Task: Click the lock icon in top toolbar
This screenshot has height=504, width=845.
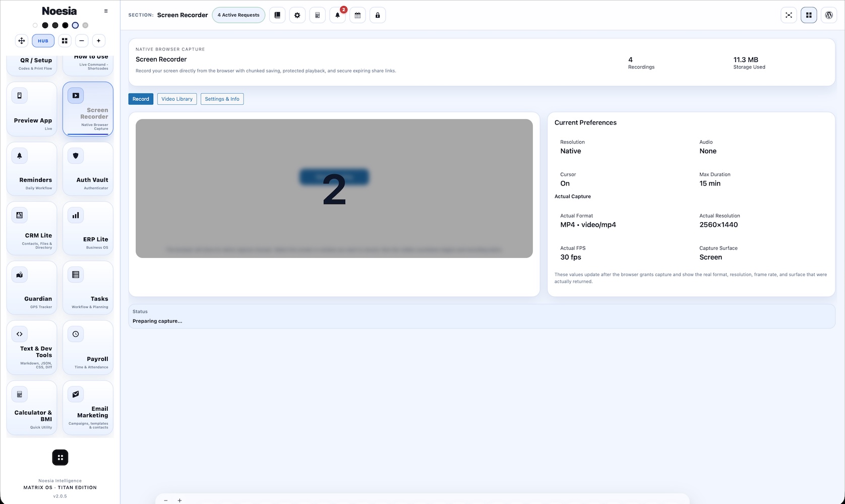Action: tap(378, 15)
